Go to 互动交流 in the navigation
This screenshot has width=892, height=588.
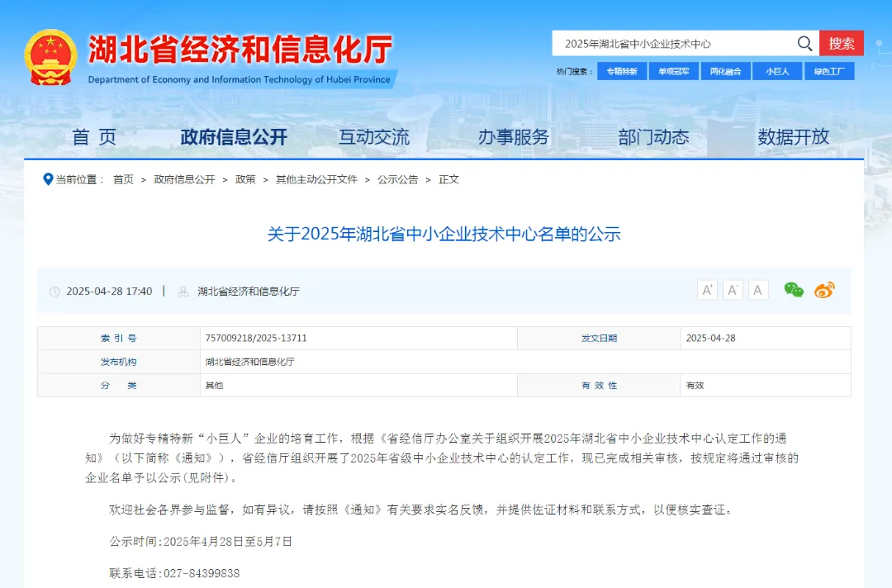point(373,137)
